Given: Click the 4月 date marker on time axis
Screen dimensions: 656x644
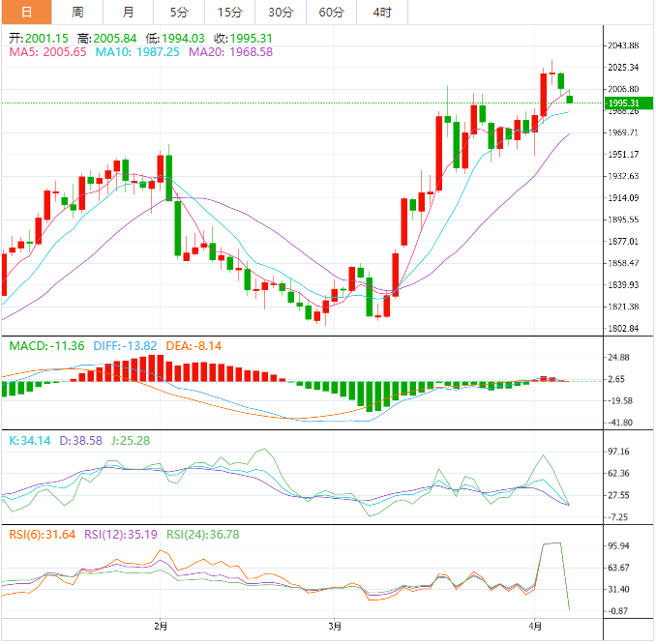Looking at the screenshot, I should (535, 627).
